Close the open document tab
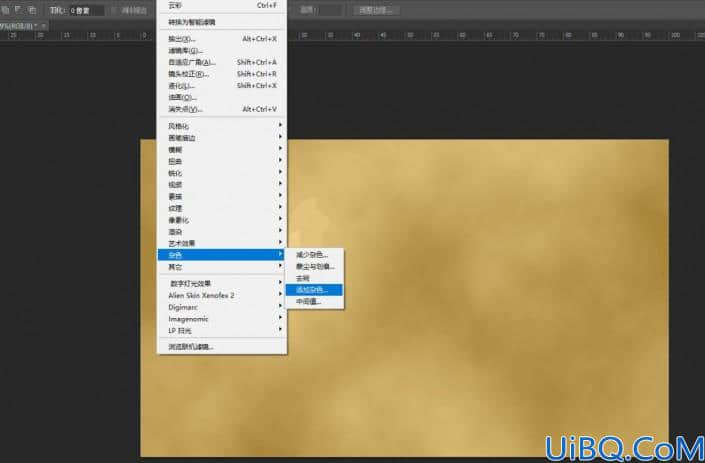 click(x=44, y=26)
